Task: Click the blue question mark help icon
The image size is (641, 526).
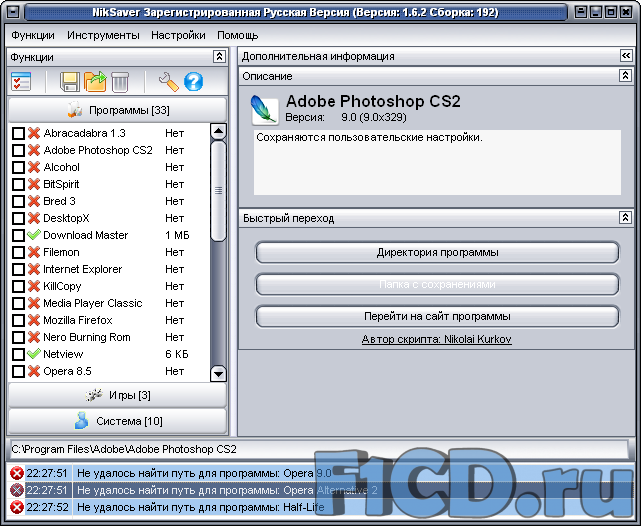Action: [x=193, y=82]
